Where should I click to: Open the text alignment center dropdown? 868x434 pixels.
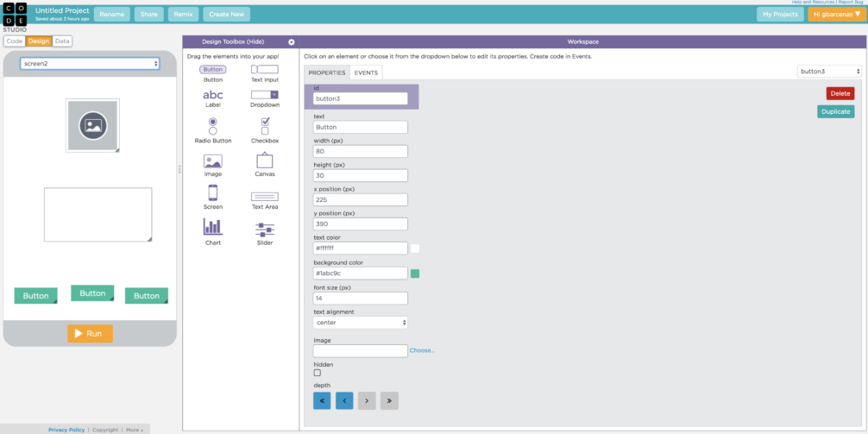pos(361,322)
